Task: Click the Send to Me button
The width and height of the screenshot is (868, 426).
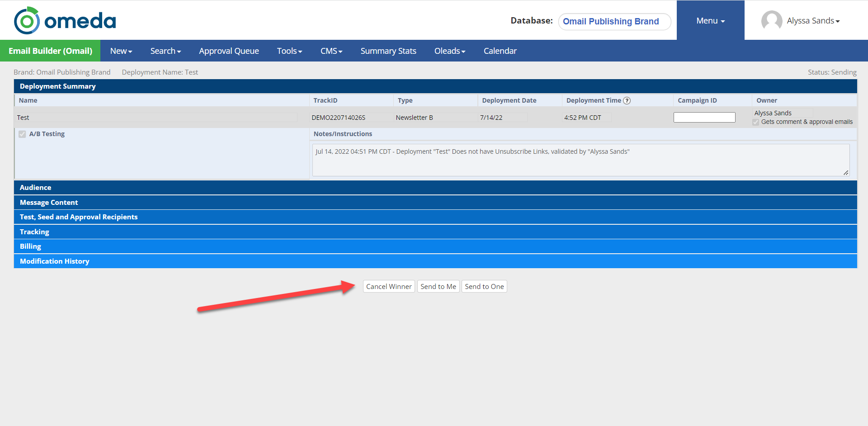Action: tap(438, 287)
